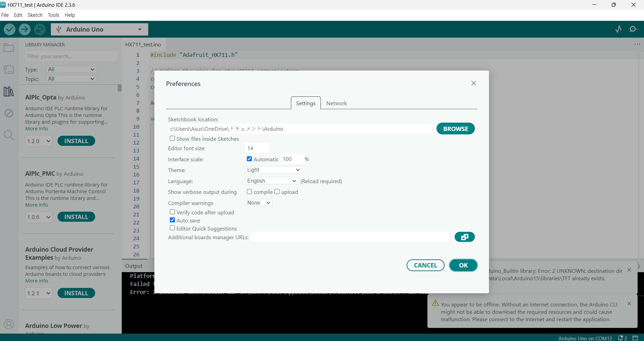Dismiss the library error notification
The width and height of the screenshot is (644, 341).
[x=629, y=270]
